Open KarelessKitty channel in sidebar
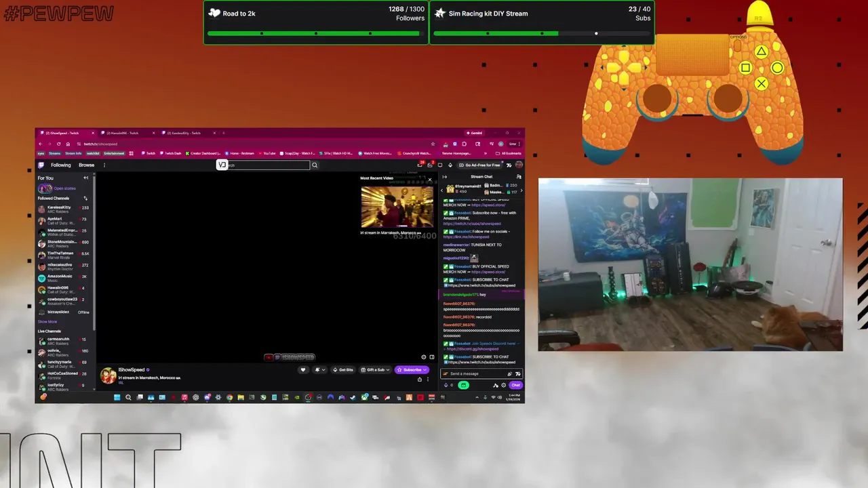Screen dimensions: 868x488 click(64, 209)
